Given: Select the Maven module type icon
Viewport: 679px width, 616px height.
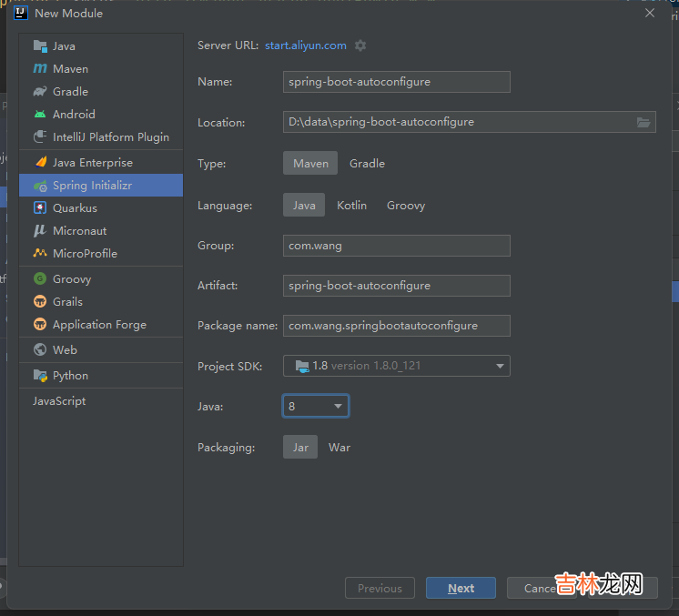Looking at the screenshot, I should (x=40, y=69).
